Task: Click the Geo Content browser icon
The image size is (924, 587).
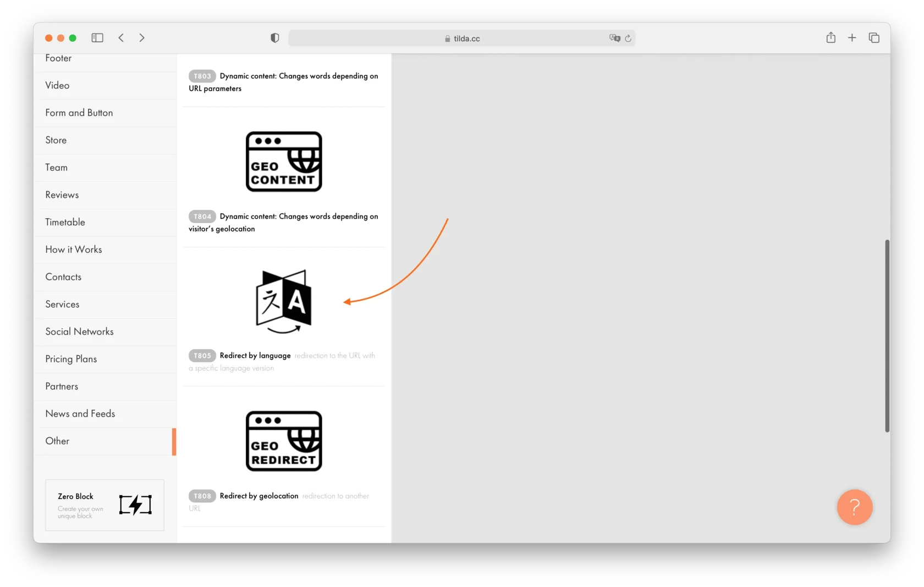Action: pyautogui.click(x=284, y=162)
